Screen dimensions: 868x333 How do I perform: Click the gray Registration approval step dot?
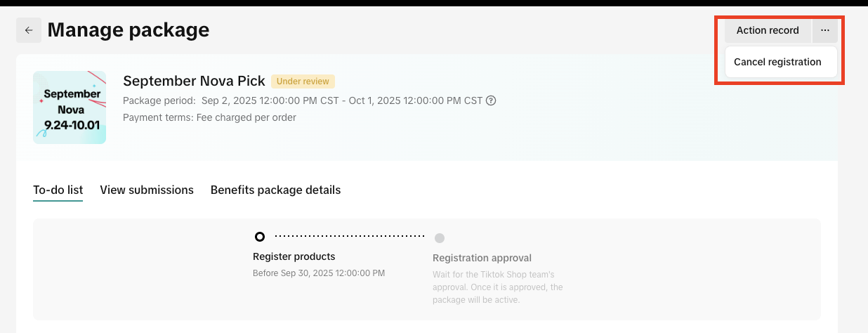click(x=440, y=237)
